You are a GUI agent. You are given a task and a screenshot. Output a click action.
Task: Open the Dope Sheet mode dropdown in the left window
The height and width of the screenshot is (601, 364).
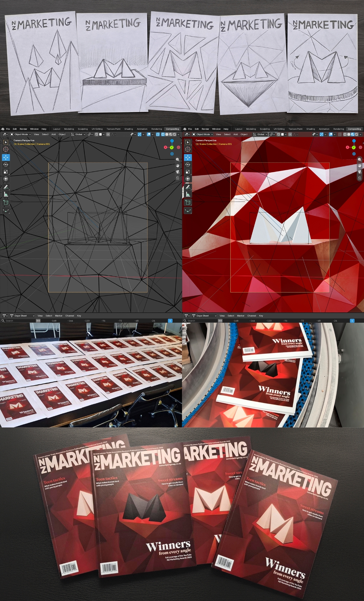pos(22,316)
